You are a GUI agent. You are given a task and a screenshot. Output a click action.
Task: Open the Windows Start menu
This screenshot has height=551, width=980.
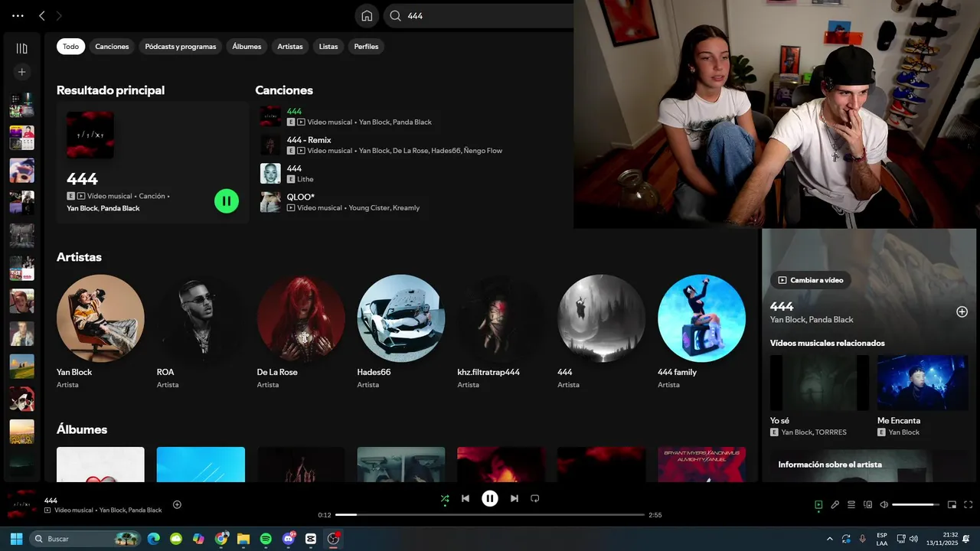16,539
